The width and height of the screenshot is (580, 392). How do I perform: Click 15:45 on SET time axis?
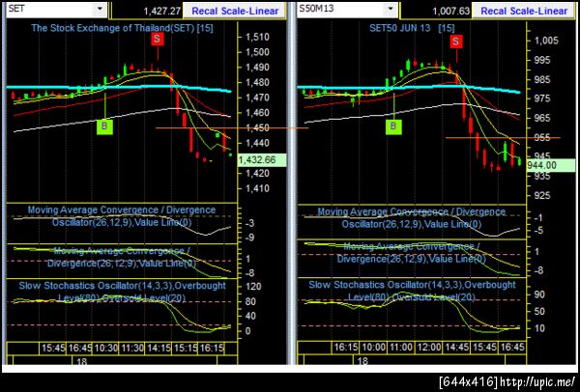point(53,348)
